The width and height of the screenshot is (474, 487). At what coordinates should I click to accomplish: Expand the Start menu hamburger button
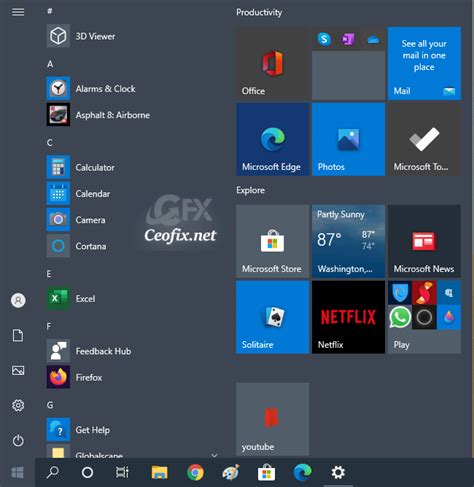pyautogui.click(x=18, y=12)
